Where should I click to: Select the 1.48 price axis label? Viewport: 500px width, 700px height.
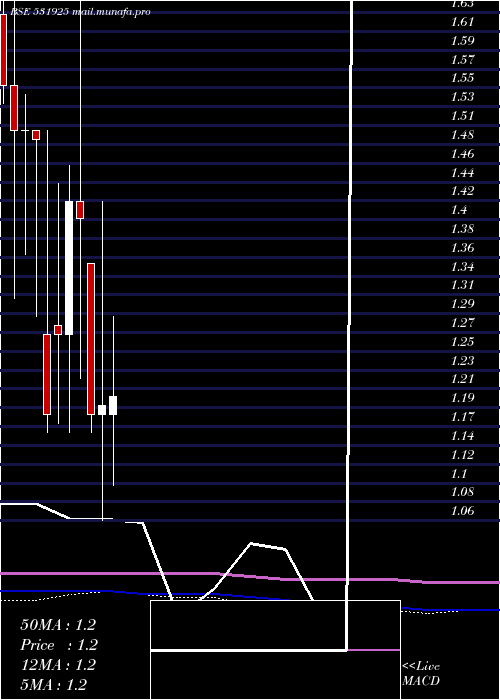point(463,135)
